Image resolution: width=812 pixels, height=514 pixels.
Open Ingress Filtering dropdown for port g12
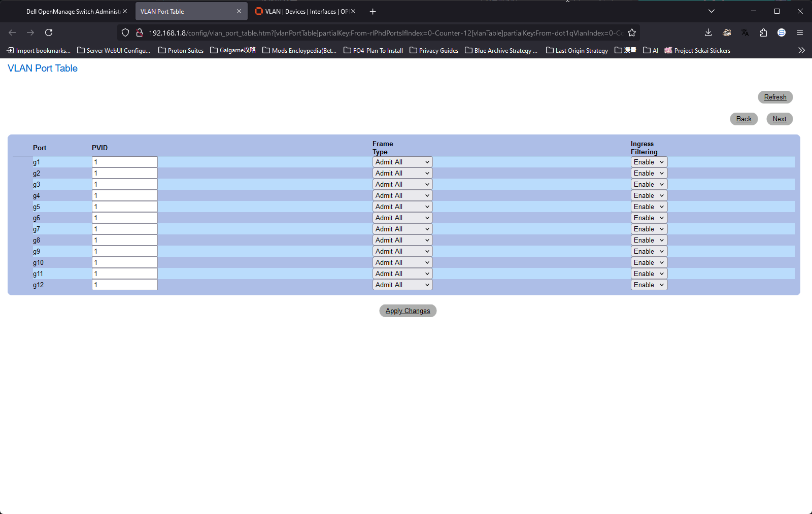(x=649, y=285)
